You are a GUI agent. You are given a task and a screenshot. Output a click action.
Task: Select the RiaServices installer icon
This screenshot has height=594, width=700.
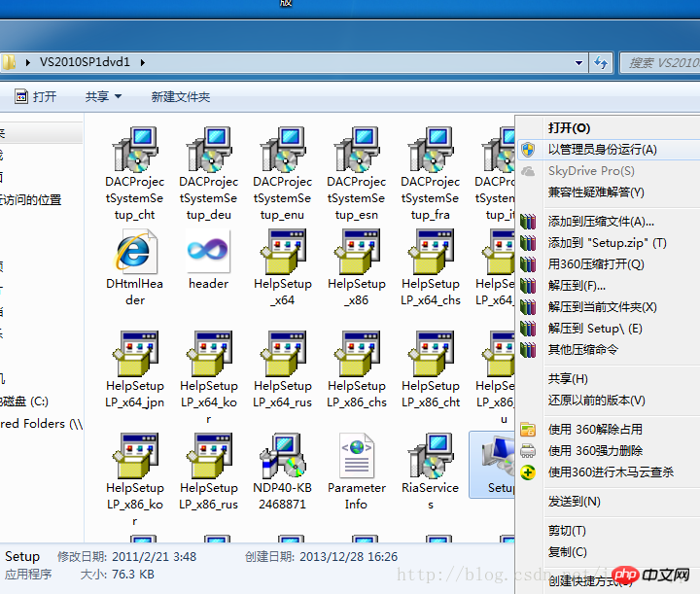431,456
